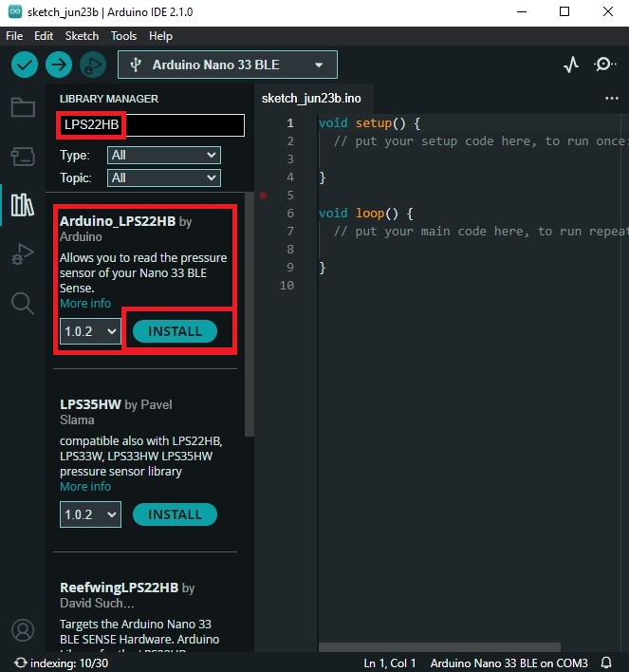Click the void loop() code line
This screenshot has height=672, width=629.
[366, 213]
